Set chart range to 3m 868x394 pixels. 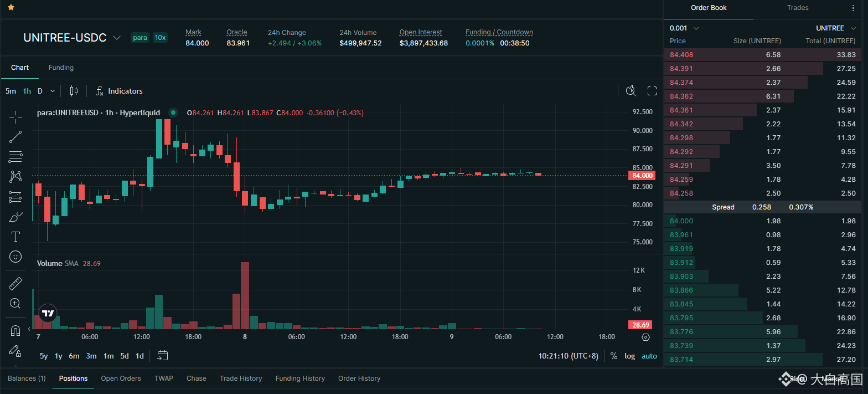click(91, 356)
